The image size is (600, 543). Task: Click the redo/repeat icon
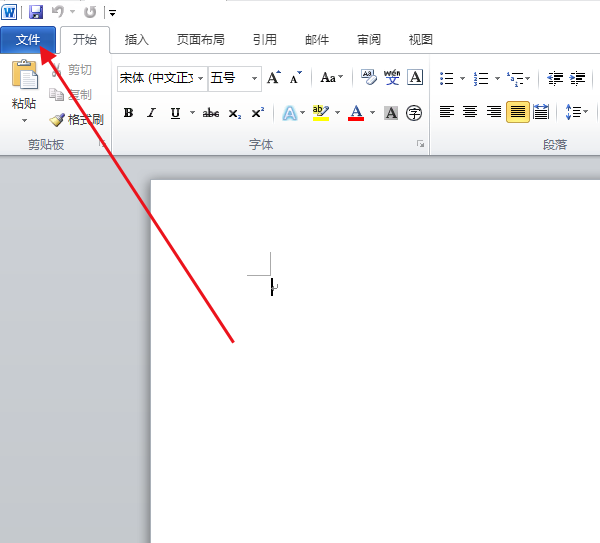(90, 12)
